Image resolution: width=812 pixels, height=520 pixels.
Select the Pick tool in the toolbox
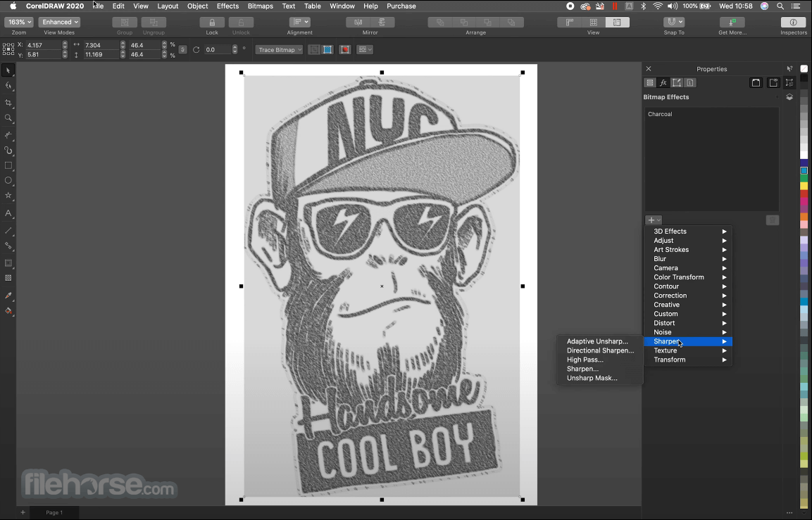pyautogui.click(x=8, y=70)
